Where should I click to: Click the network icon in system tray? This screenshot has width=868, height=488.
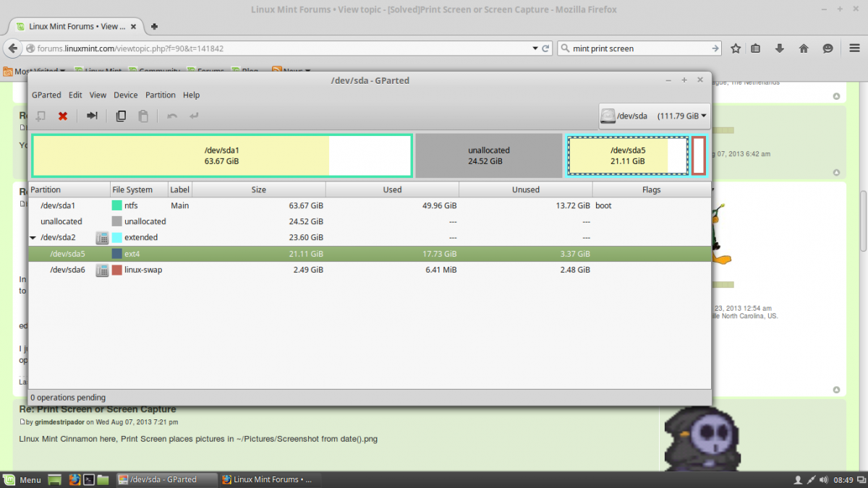coord(812,479)
